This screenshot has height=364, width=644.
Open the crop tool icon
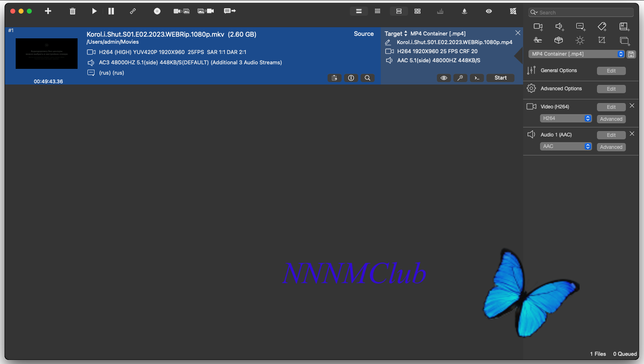pyautogui.click(x=602, y=40)
